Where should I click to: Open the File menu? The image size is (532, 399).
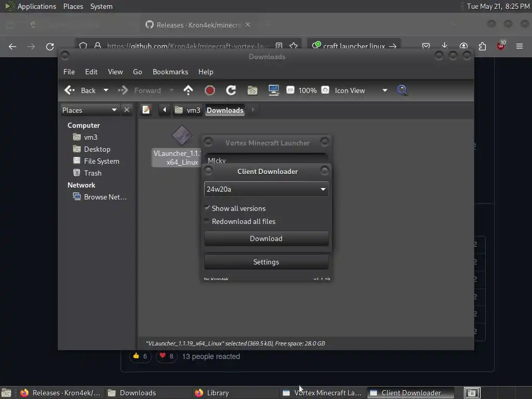(x=69, y=72)
